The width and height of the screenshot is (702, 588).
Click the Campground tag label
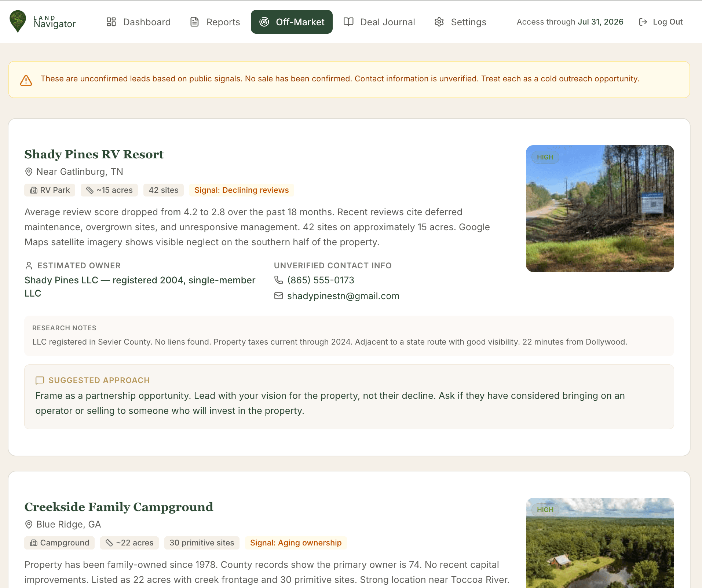(x=65, y=543)
